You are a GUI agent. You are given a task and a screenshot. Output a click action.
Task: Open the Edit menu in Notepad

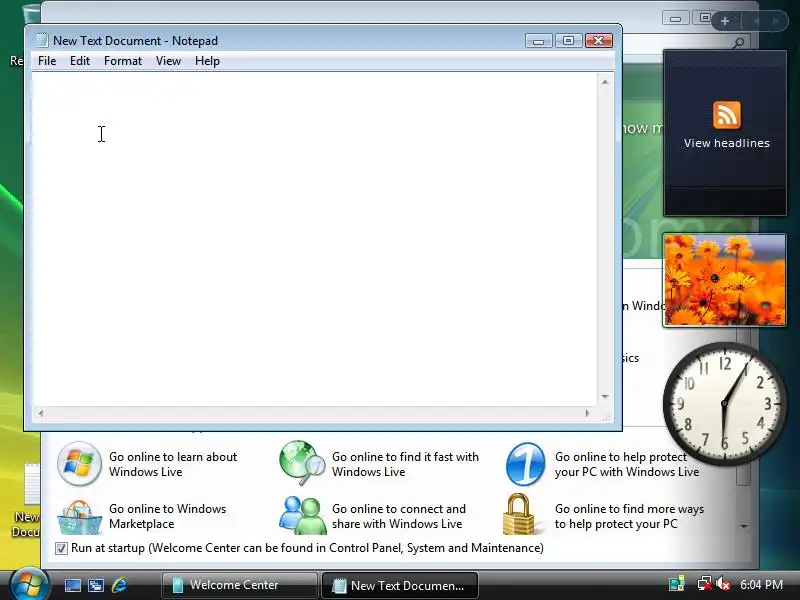coord(80,61)
